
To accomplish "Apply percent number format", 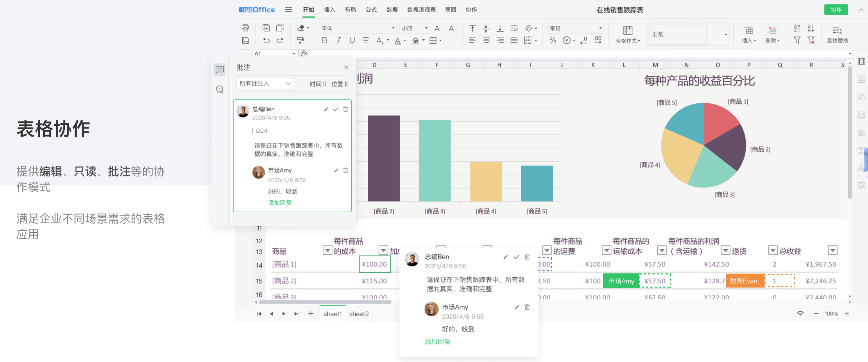I will coord(553,41).
